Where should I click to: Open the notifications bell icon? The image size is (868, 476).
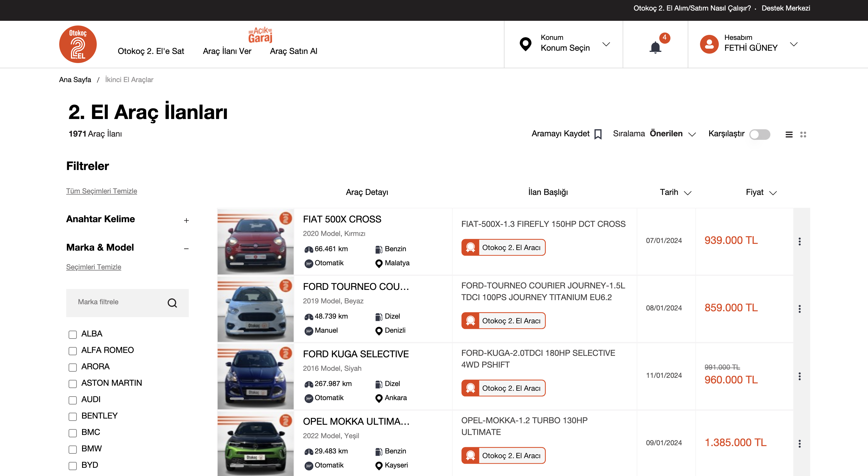[x=655, y=47]
